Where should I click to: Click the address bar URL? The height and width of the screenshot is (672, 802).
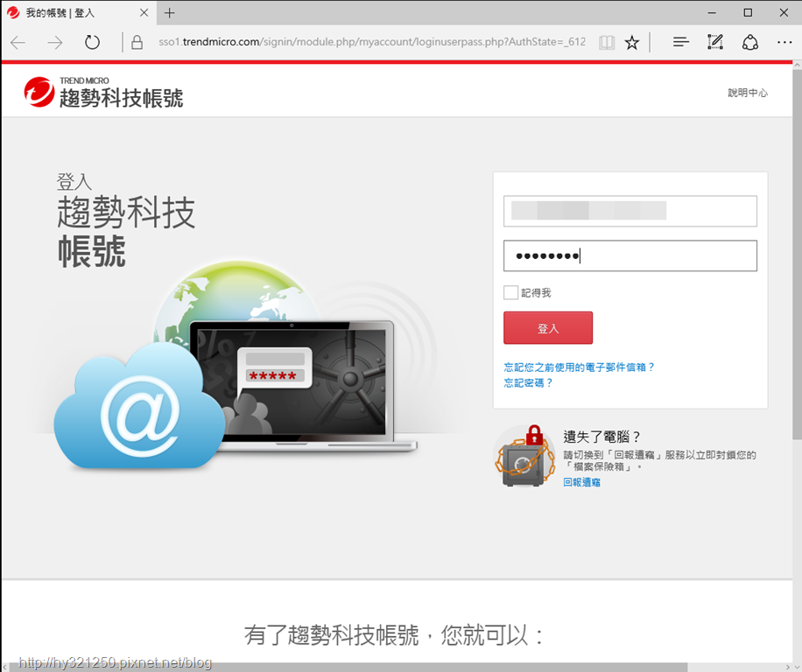pyautogui.click(x=372, y=42)
